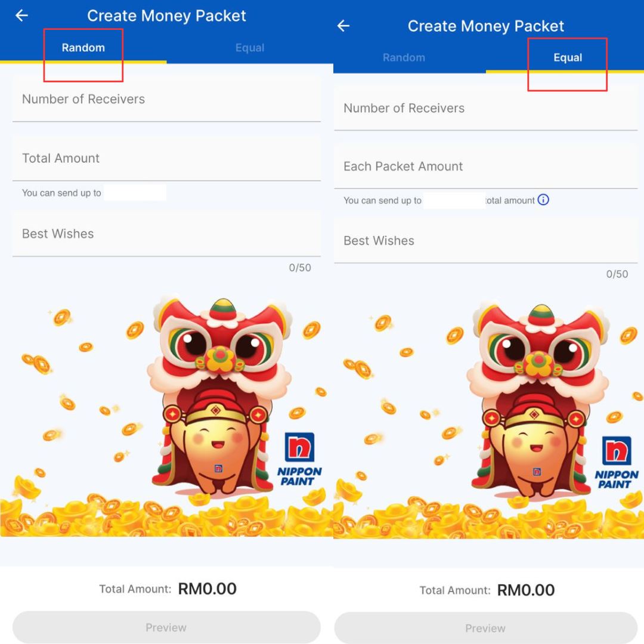Tap the Preview button on left screen
Image resolution: width=644 pixels, height=644 pixels.
(x=166, y=627)
